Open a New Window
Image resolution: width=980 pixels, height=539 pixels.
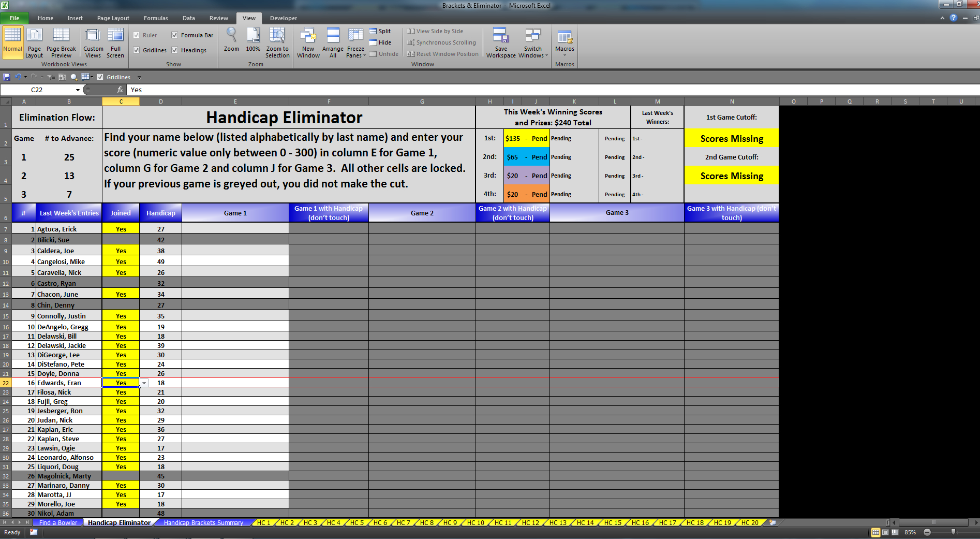[x=308, y=42]
